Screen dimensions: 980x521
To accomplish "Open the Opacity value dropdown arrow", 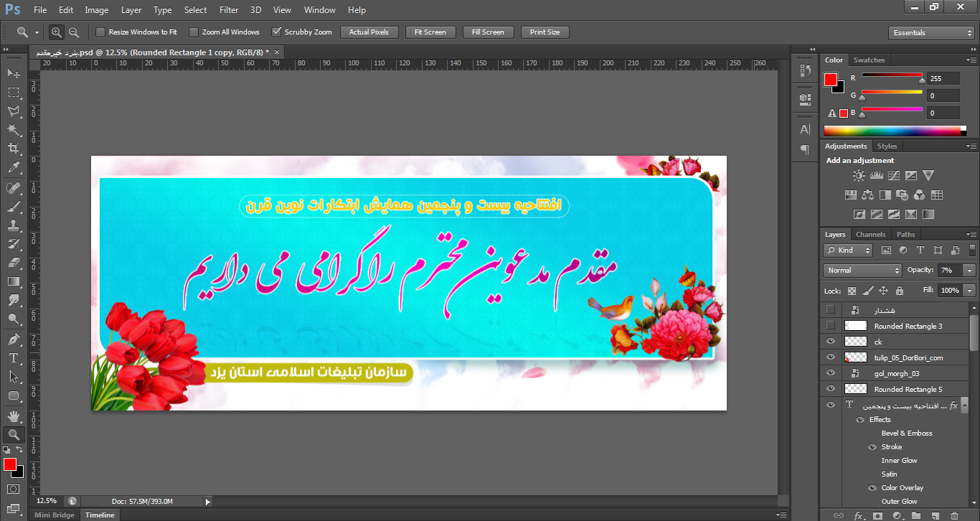I will tap(970, 271).
